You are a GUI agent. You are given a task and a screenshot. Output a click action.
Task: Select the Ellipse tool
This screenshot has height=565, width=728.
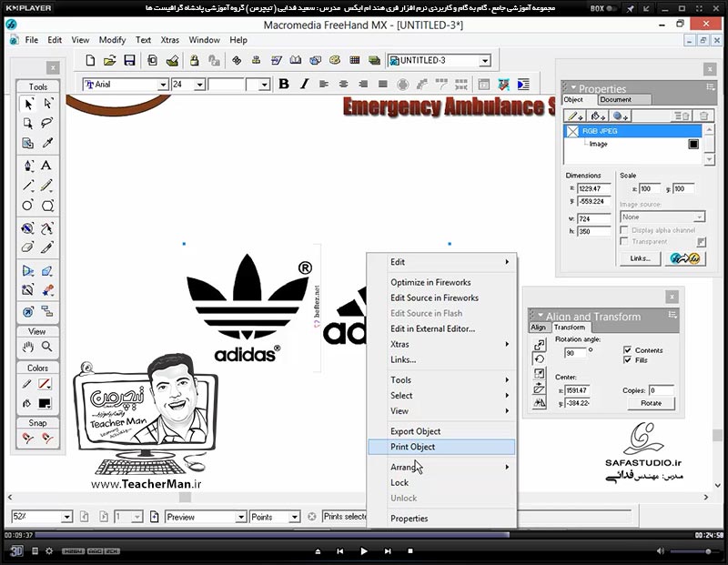pos(28,206)
